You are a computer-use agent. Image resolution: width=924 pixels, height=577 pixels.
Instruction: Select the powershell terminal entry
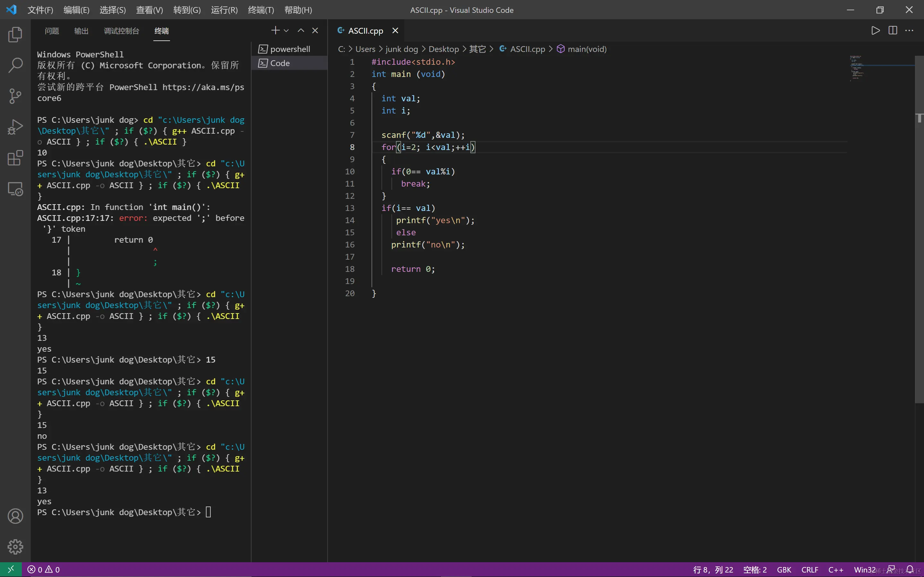pos(289,49)
